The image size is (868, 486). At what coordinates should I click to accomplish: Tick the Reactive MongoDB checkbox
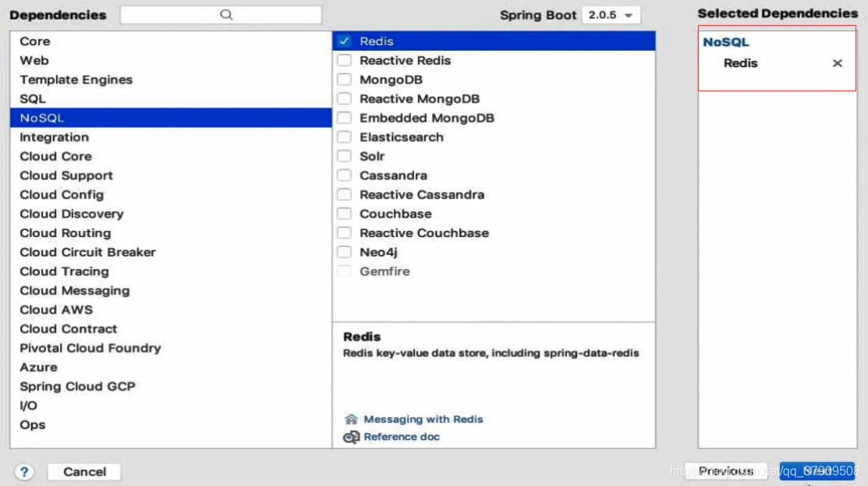click(345, 98)
